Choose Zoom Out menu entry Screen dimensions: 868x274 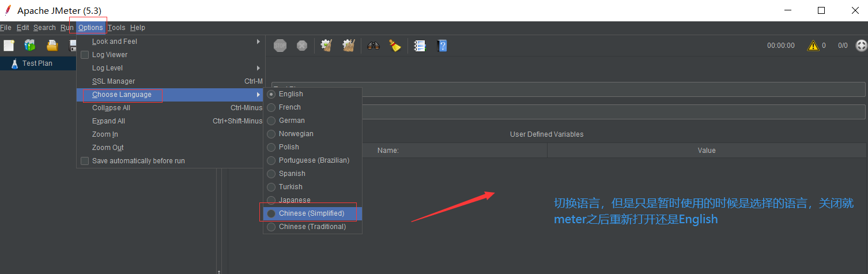pyautogui.click(x=170, y=148)
